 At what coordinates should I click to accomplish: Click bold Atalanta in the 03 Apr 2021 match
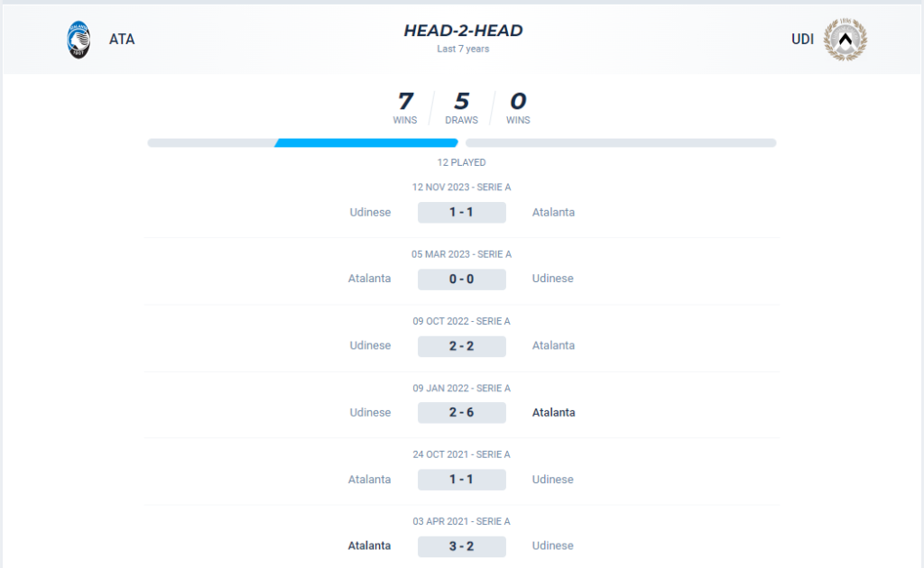click(x=369, y=545)
